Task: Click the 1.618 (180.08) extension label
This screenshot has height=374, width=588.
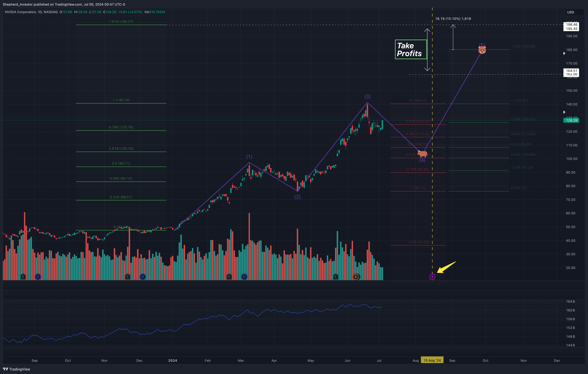Action: [x=523, y=46]
